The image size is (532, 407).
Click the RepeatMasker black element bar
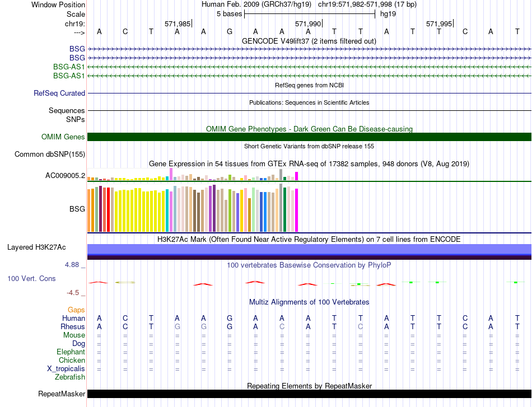coord(309,394)
